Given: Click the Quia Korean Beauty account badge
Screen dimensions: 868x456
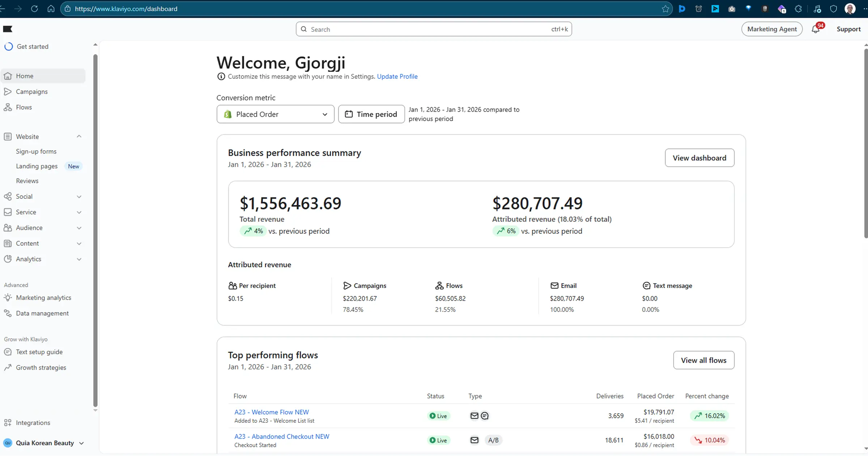Looking at the screenshot, I should coord(8,443).
